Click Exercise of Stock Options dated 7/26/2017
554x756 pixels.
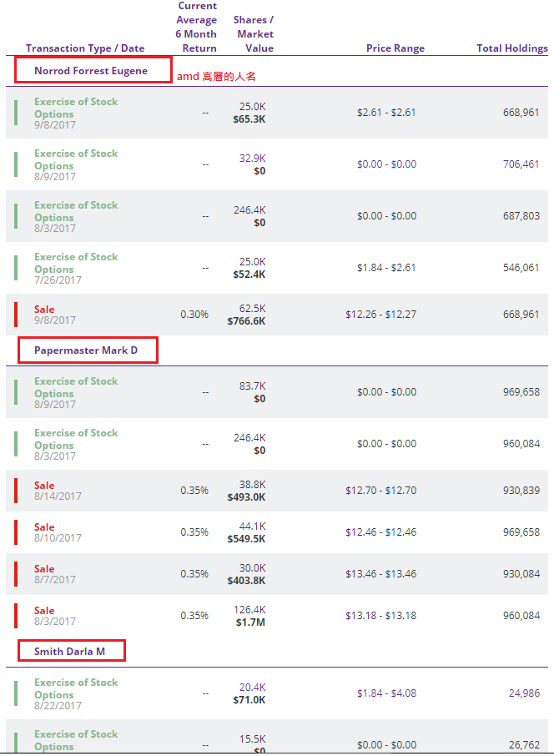pos(76,263)
